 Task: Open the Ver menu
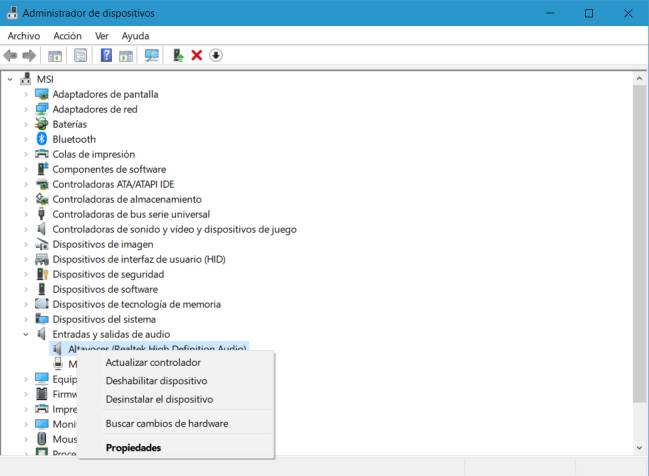click(x=101, y=36)
